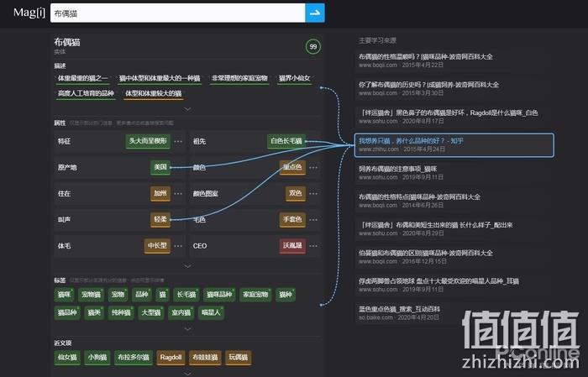This screenshot has height=377, width=588.
Task: Click the 99 confidence score circle
Action: (x=313, y=46)
